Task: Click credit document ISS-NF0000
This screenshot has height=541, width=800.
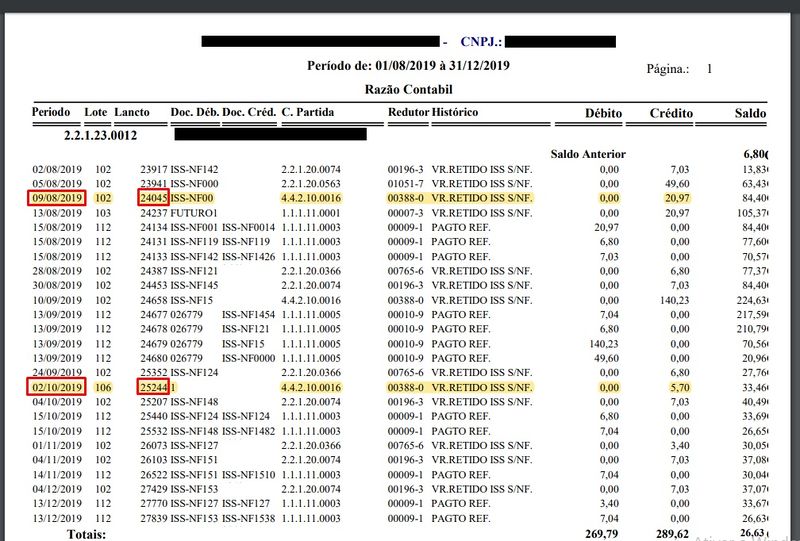Action: 248,358
